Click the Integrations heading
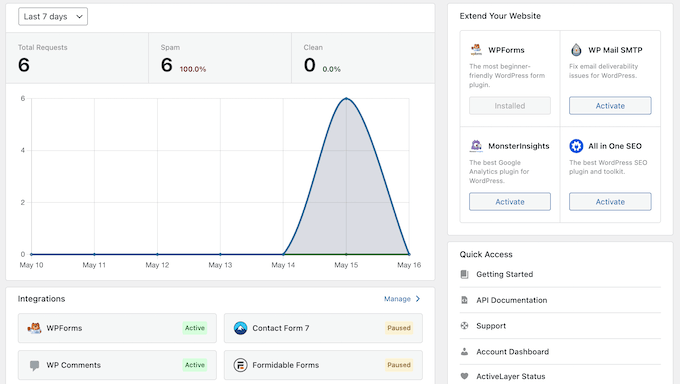The image size is (680, 384). coord(41,299)
